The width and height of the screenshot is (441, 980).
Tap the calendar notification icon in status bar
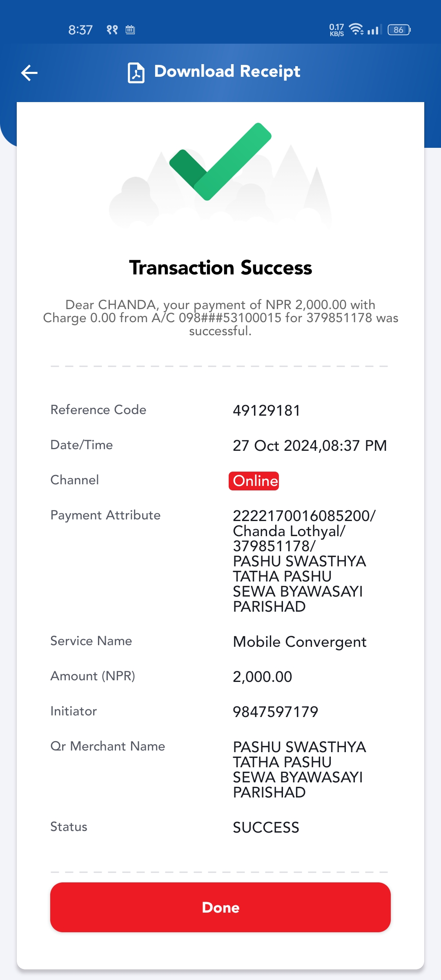[x=130, y=30]
